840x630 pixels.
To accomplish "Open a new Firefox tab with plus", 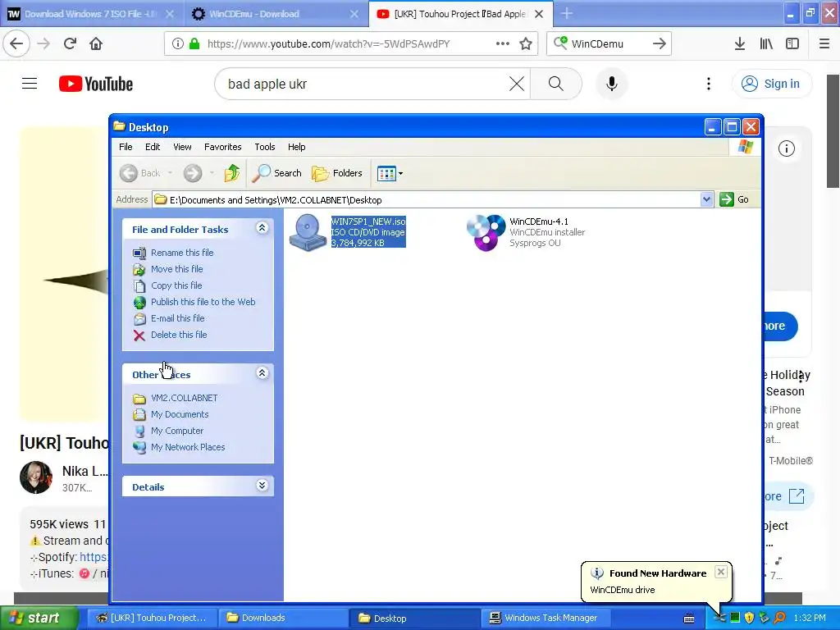I will 567,14.
